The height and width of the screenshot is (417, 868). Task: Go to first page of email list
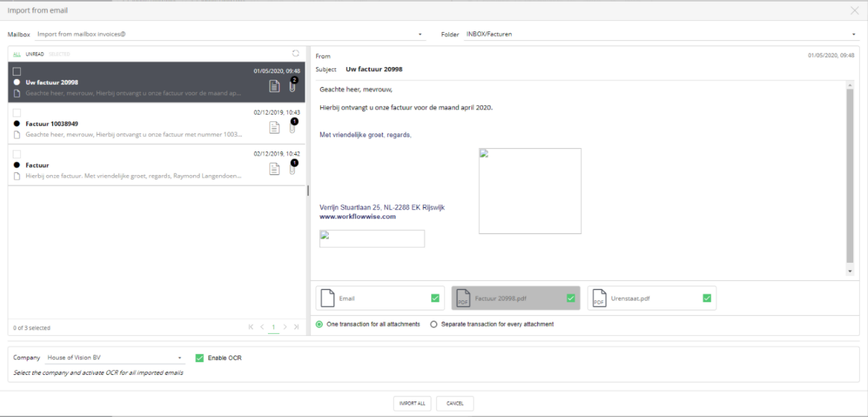point(251,327)
